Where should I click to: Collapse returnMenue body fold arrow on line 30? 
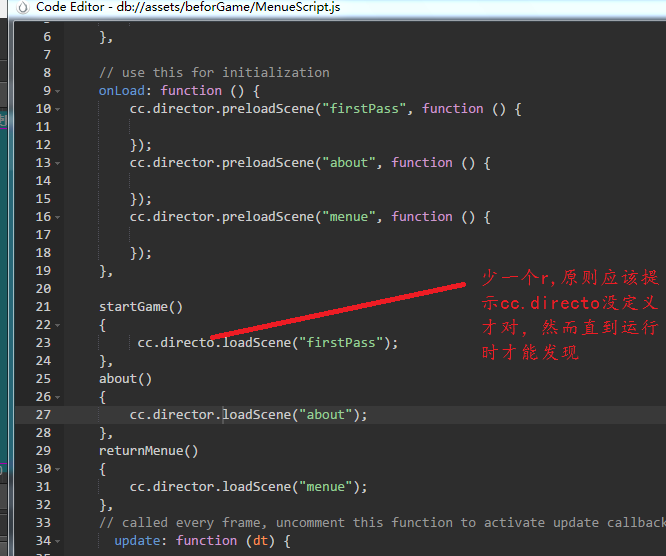click(57, 469)
